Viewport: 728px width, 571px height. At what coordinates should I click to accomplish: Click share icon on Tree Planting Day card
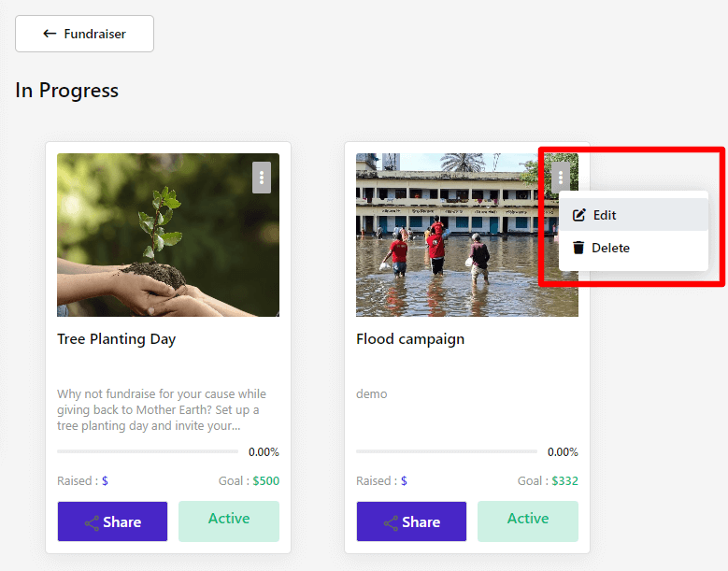point(92,522)
